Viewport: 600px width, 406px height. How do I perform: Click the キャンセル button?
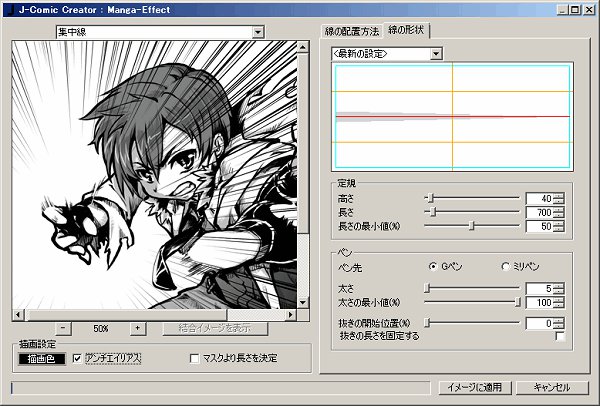point(552,387)
